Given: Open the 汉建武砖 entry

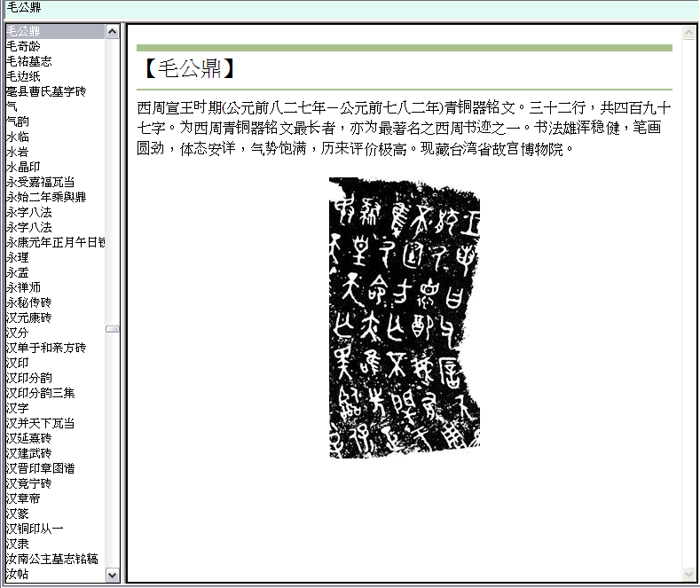Looking at the screenshot, I should tap(29, 453).
